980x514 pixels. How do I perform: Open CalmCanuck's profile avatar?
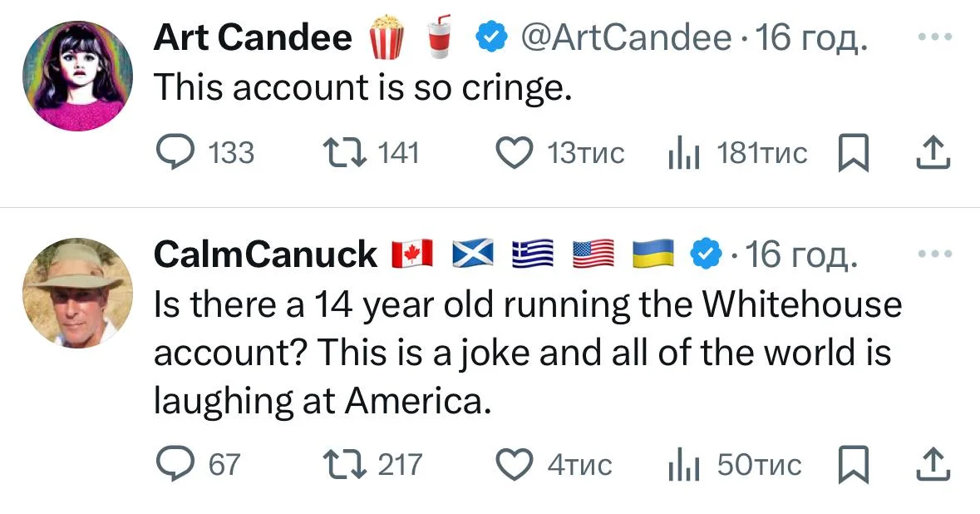pyautogui.click(x=77, y=293)
